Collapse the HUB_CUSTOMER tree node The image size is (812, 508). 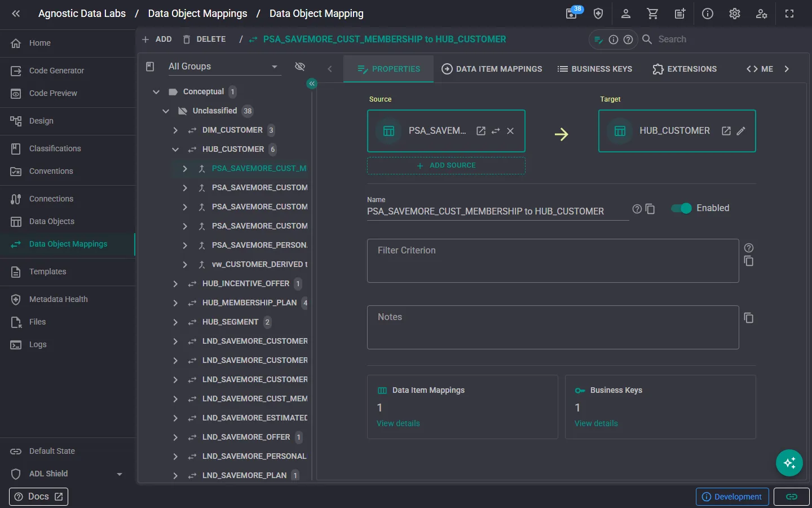tap(175, 149)
